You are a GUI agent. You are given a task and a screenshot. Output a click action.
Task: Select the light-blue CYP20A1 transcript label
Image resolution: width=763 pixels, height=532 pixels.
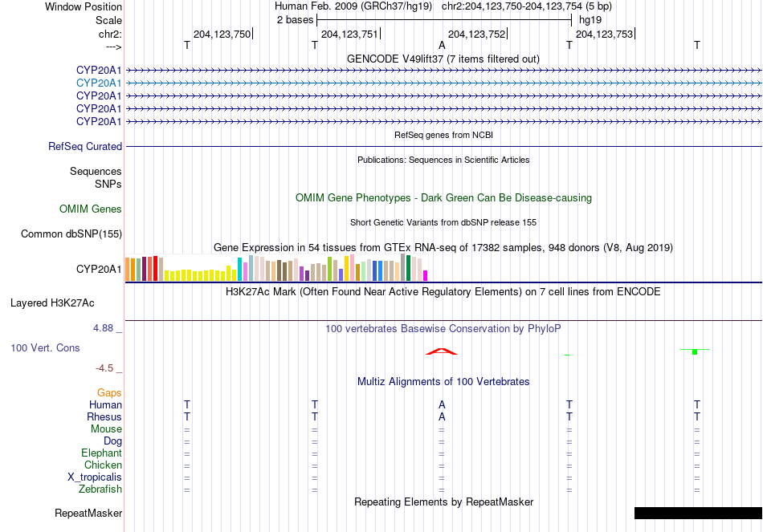click(99, 83)
